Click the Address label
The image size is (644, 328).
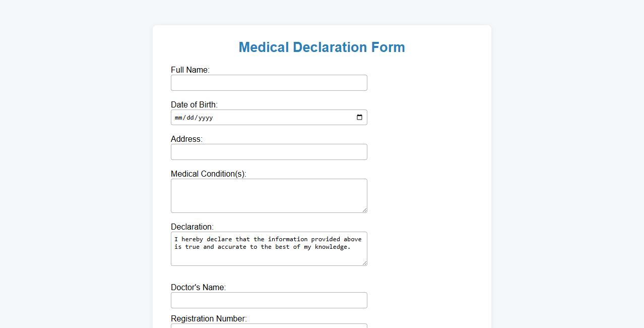(186, 139)
